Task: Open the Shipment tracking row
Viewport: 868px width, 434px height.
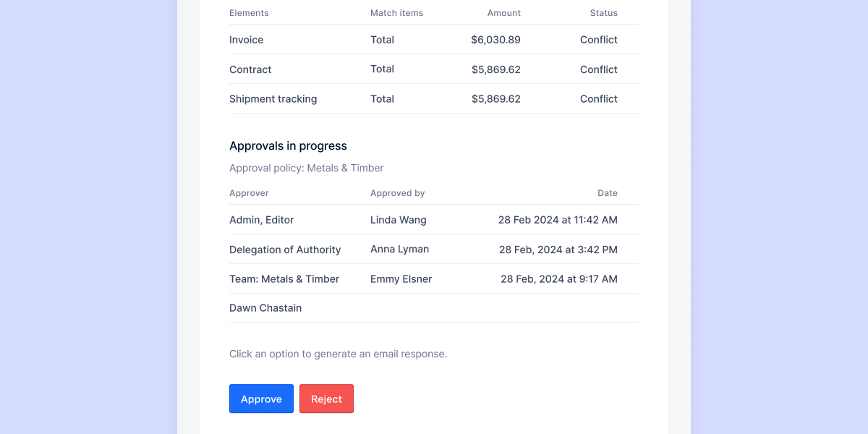Action: pos(273,98)
